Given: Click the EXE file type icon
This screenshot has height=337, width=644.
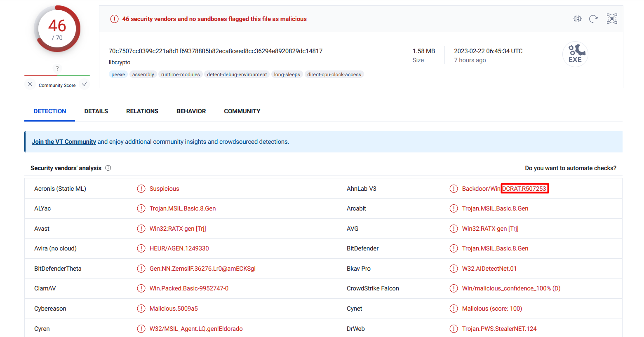Looking at the screenshot, I should [x=575, y=54].
